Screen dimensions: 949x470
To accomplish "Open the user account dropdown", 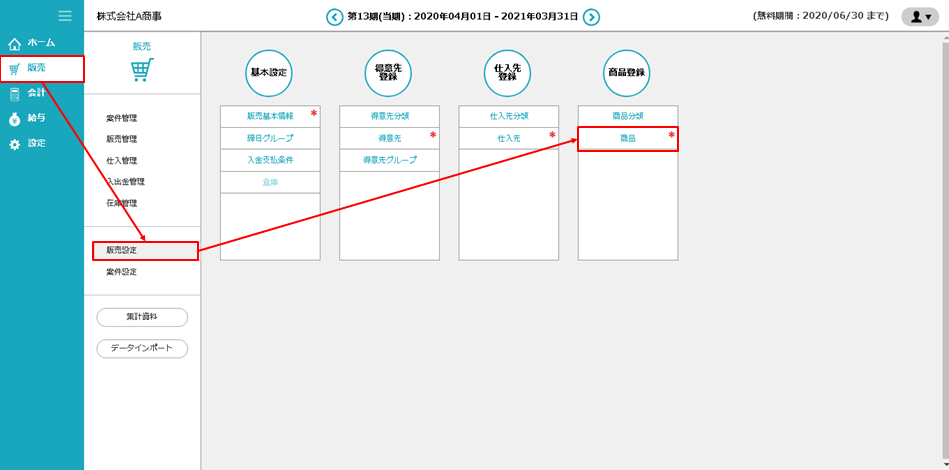I will pyautogui.click(x=919, y=17).
